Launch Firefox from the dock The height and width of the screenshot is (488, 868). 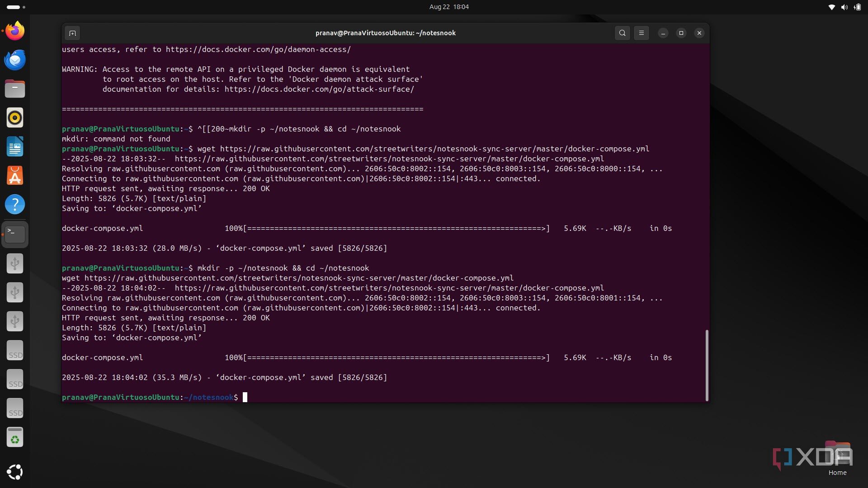click(x=15, y=31)
